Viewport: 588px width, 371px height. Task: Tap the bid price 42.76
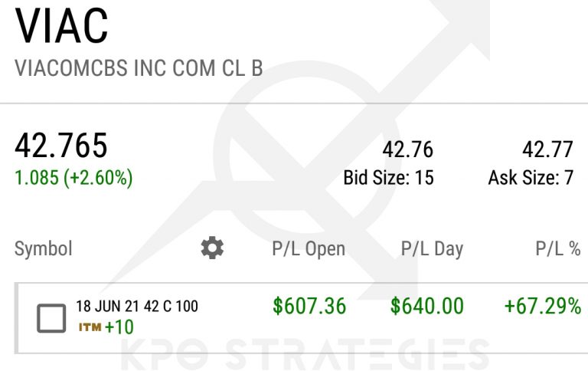[x=407, y=149]
